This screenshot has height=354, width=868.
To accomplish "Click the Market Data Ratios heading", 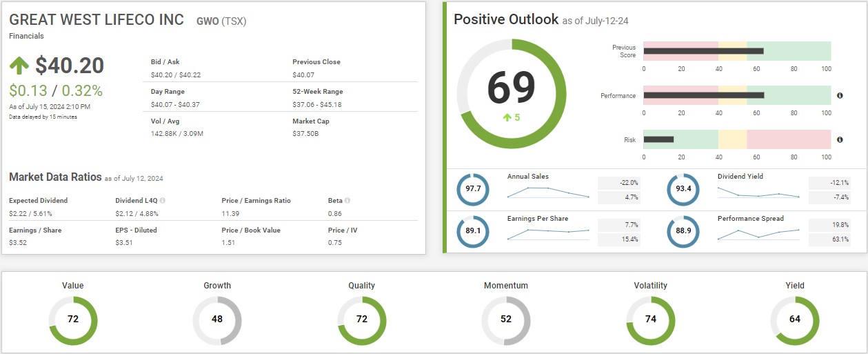I will pyautogui.click(x=55, y=177).
